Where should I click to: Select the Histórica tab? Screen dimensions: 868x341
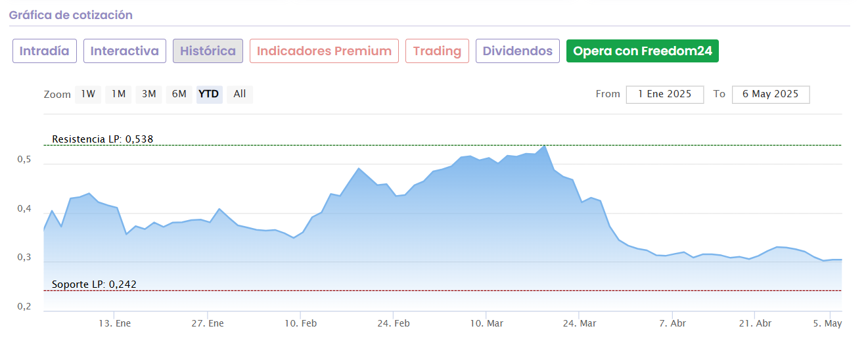tap(208, 51)
